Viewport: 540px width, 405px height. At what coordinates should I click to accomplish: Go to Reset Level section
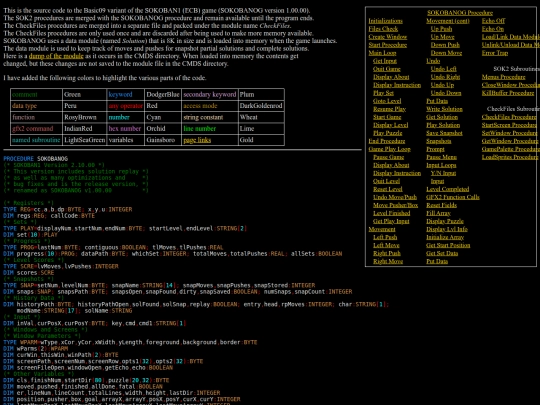387,189
